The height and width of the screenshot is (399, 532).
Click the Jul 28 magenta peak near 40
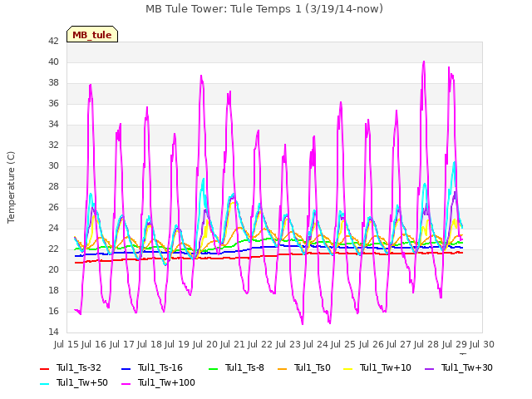[424, 62]
